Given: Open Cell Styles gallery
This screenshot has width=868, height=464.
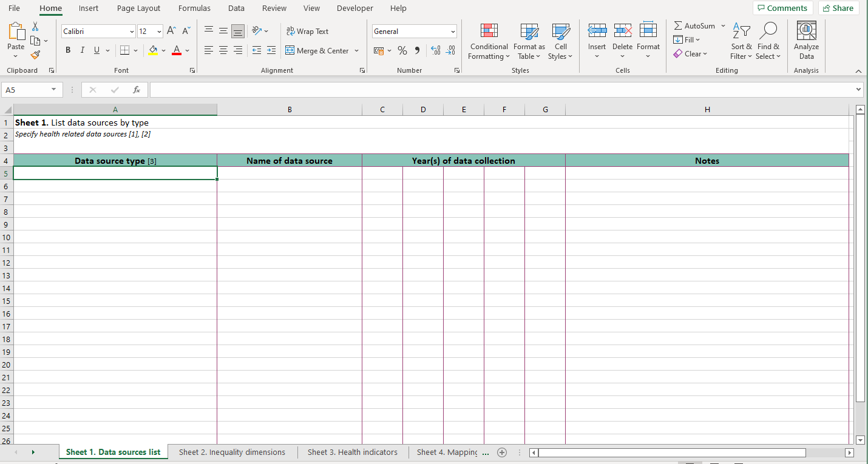Looking at the screenshot, I should click(560, 41).
